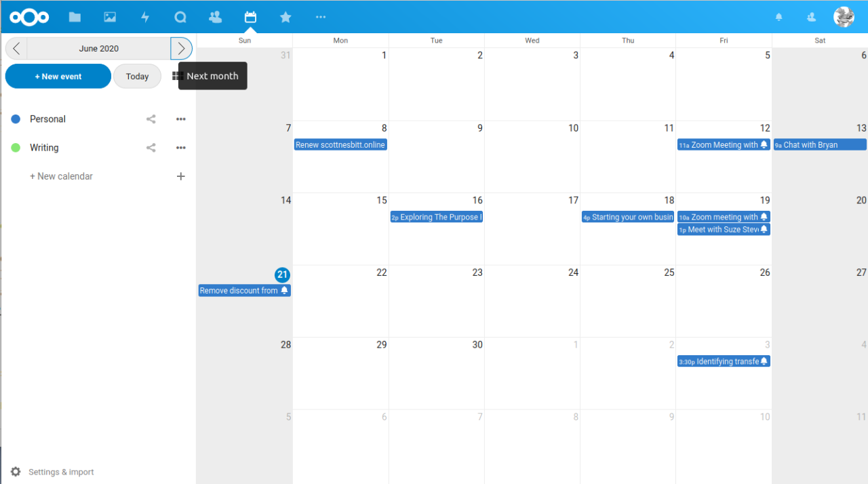Image resolution: width=868 pixels, height=484 pixels.
Task: Expand the top bar more apps menu
Action: point(321,17)
